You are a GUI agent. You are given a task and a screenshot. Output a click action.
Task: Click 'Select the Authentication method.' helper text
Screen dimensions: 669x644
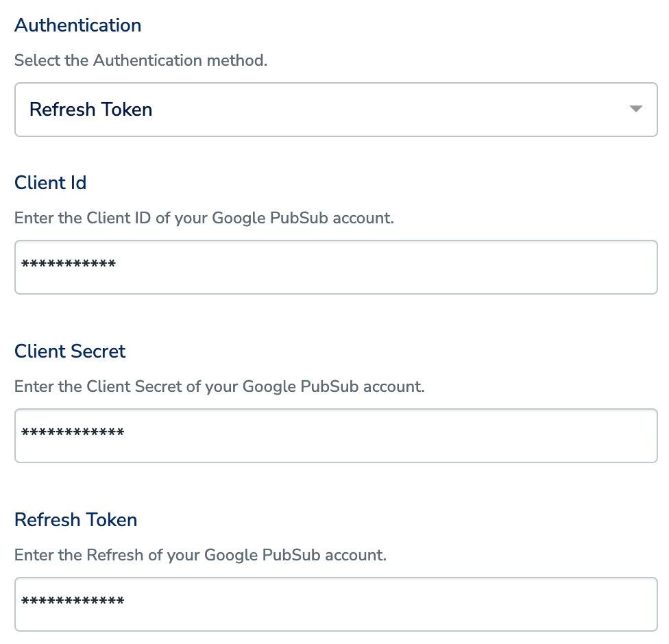[x=141, y=60]
